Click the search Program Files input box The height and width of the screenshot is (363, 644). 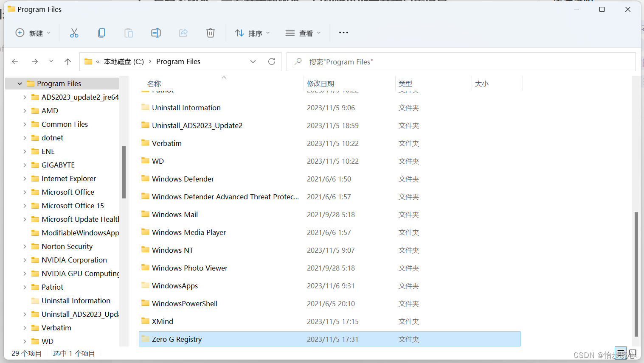(461, 61)
